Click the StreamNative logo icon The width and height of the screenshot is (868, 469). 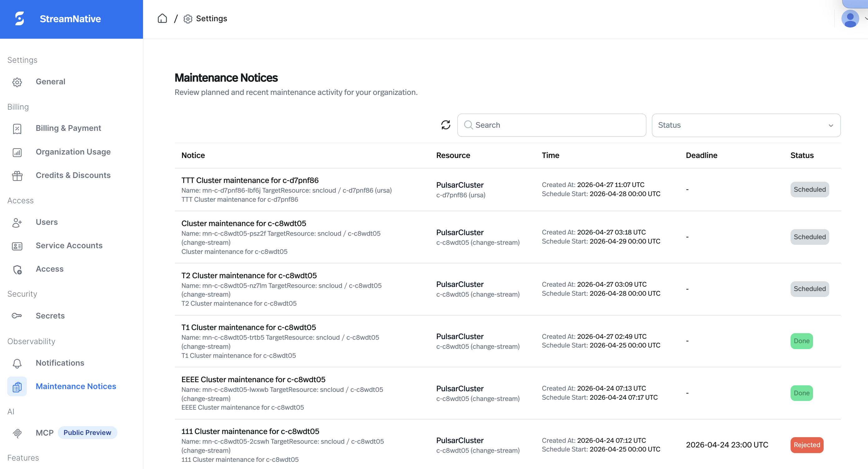coord(20,18)
